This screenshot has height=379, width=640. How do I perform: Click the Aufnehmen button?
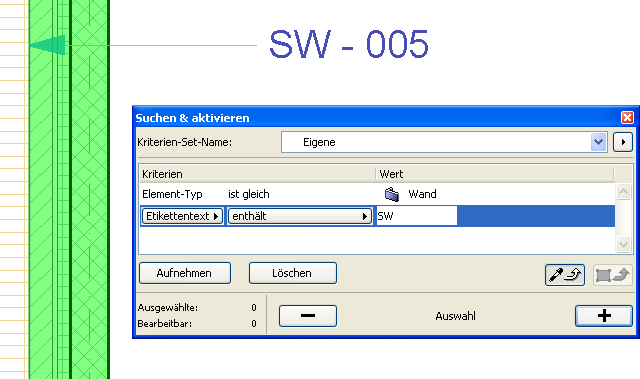(x=185, y=273)
